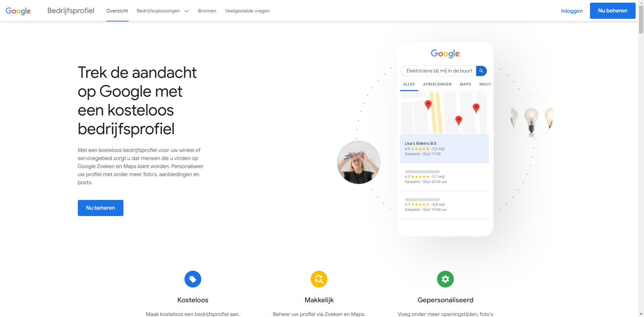This screenshot has width=644, height=317.
Task: Click the Google logo in header
Action: [x=18, y=11]
